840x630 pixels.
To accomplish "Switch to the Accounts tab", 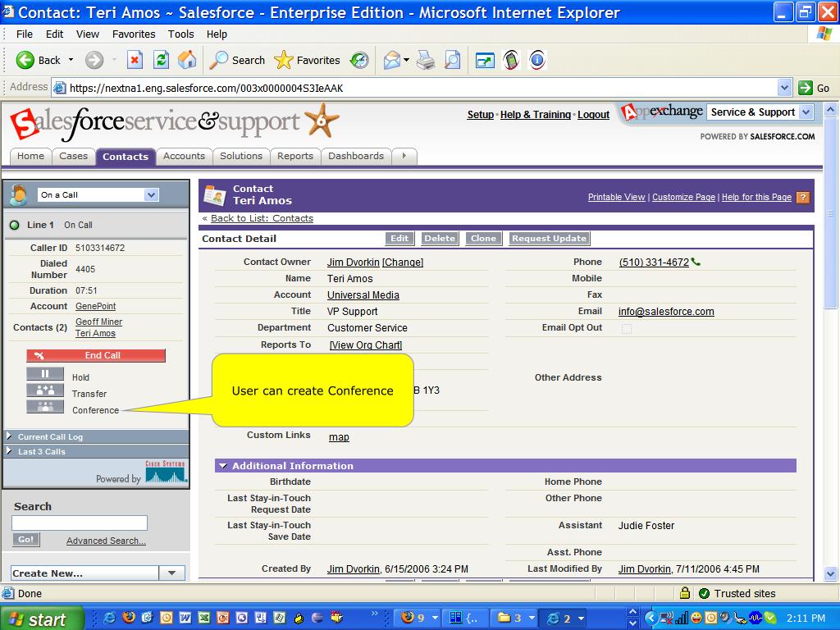I will [x=184, y=156].
